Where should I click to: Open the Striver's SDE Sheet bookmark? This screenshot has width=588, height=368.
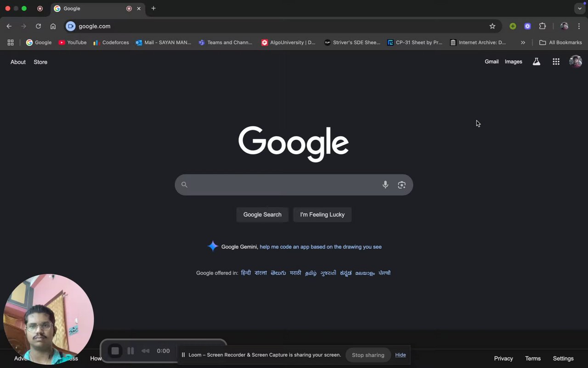352,42
